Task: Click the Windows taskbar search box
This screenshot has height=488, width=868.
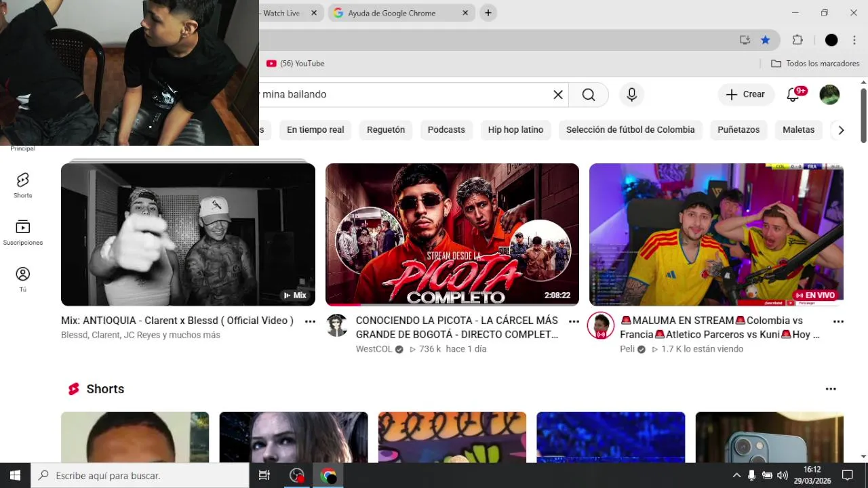Action: click(140, 475)
